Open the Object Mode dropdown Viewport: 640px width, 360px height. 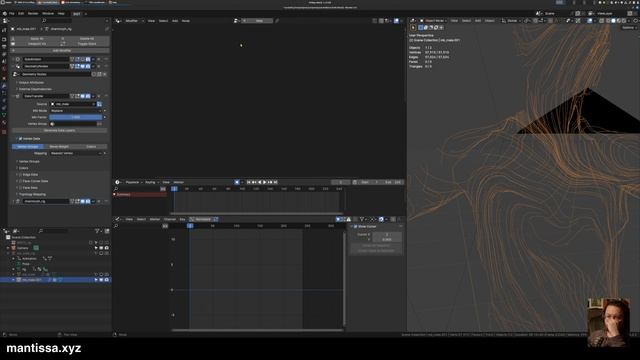tap(434, 20)
